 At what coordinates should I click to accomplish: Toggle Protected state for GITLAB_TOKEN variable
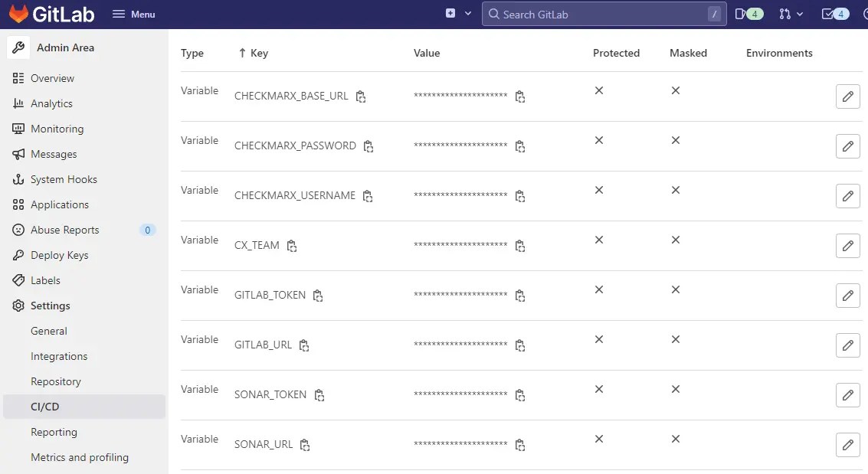coord(598,289)
